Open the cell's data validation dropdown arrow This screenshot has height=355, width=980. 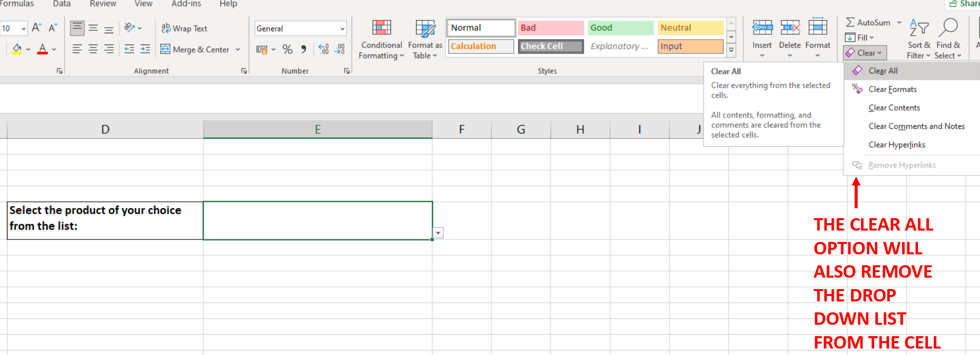click(438, 233)
